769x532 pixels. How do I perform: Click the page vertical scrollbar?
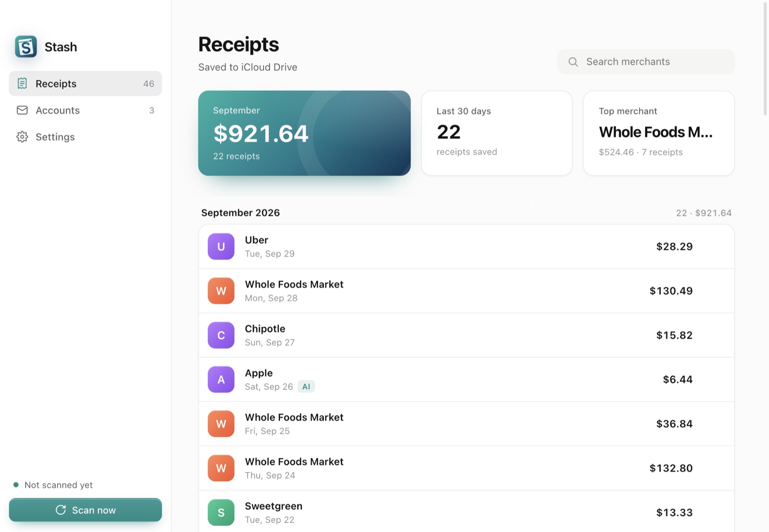[765, 59]
